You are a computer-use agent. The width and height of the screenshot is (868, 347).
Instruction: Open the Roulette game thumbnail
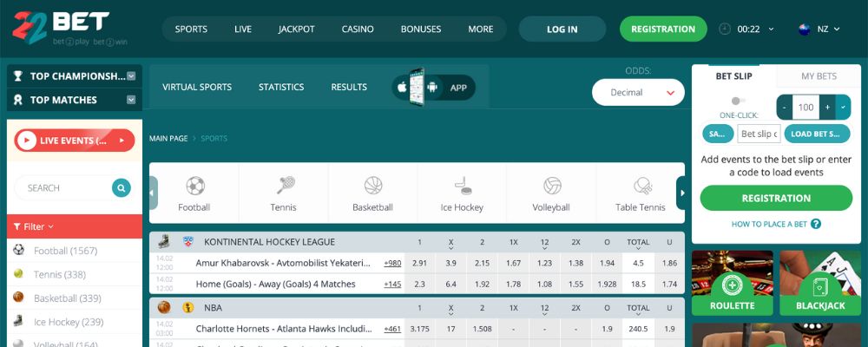(x=733, y=283)
